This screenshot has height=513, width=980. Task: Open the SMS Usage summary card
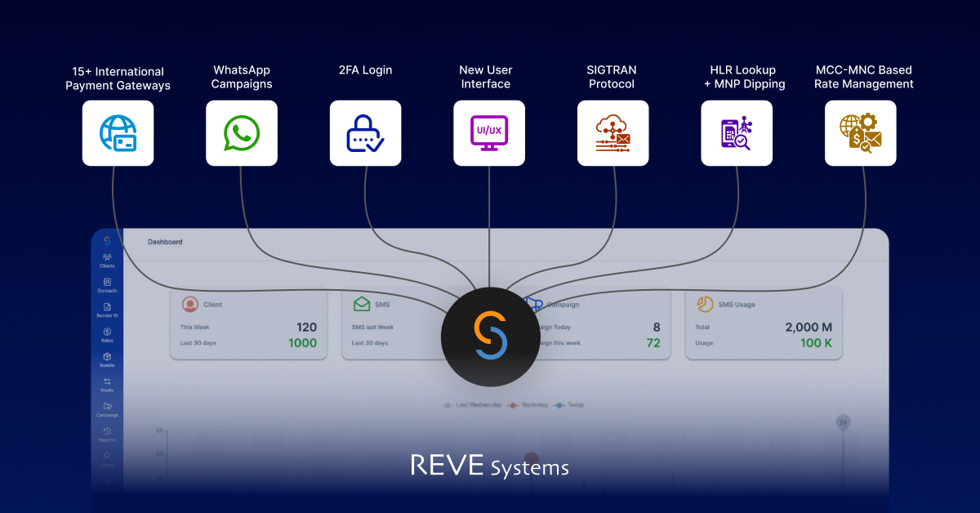tap(763, 323)
